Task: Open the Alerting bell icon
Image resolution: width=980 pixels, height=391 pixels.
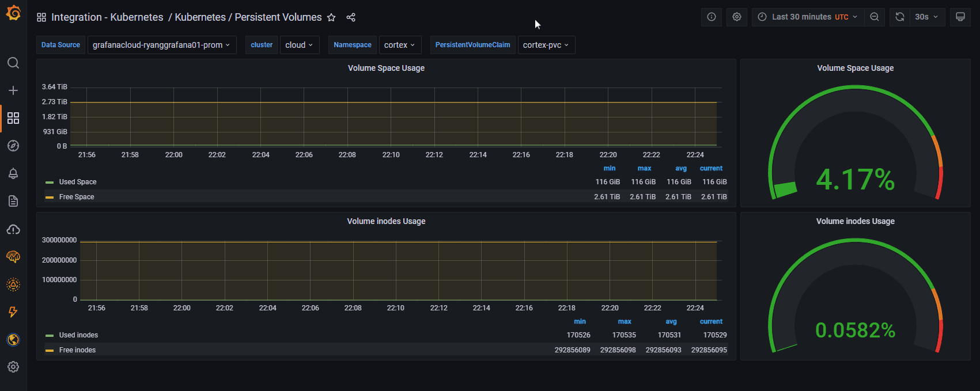Action: click(x=13, y=173)
